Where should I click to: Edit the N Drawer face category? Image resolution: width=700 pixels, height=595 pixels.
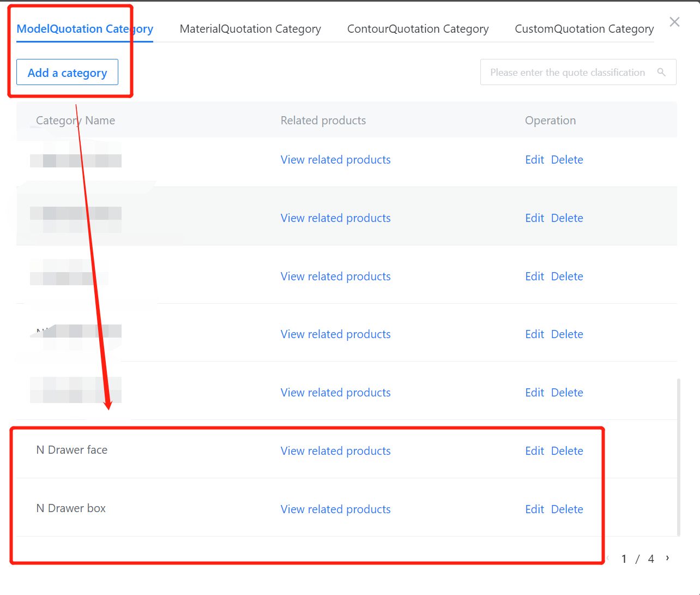click(x=534, y=451)
